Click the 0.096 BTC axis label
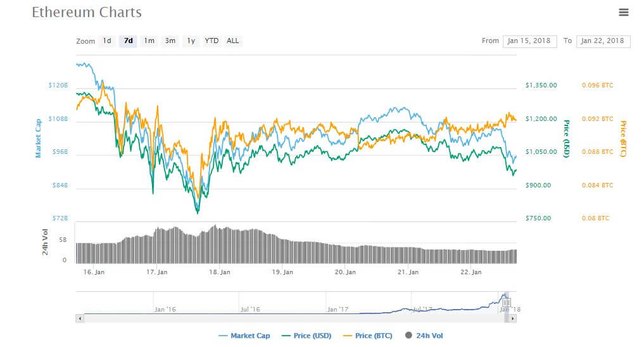 [x=598, y=85]
